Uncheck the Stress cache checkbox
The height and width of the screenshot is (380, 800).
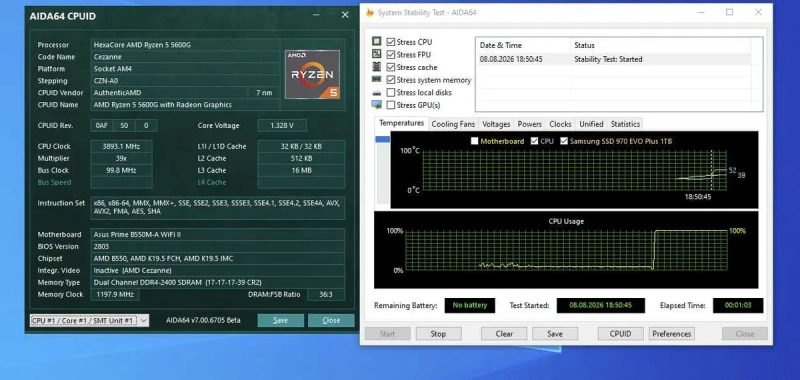[x=391, y=67]
